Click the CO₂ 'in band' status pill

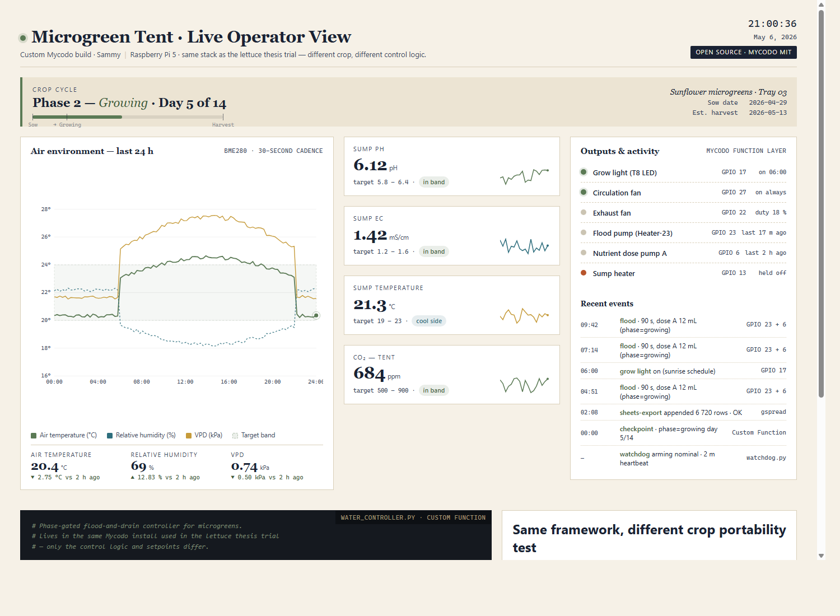click(434, 390)
